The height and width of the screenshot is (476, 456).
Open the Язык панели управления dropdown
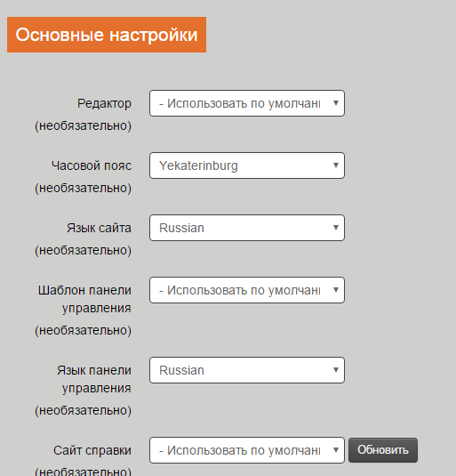pos(247,370)
